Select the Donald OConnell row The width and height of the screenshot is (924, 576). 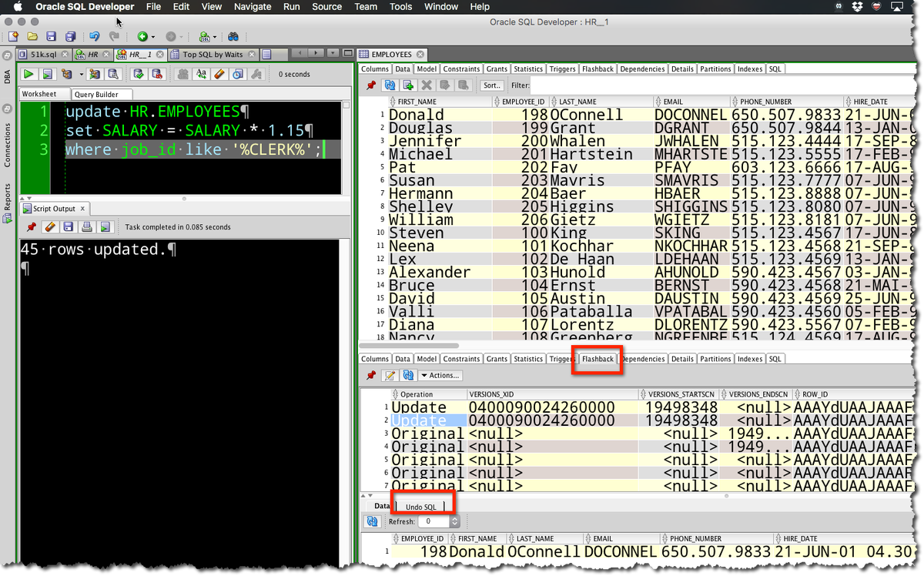[x=650, y=115]
